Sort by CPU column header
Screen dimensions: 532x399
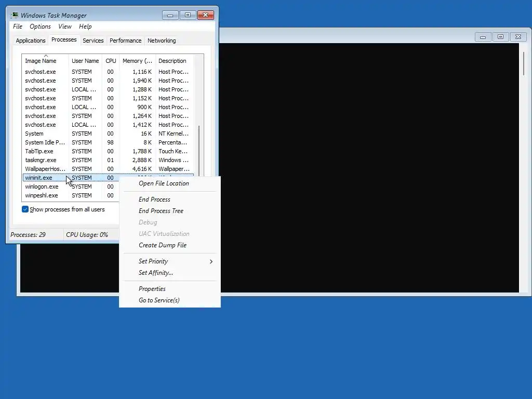tap(111, 61)
